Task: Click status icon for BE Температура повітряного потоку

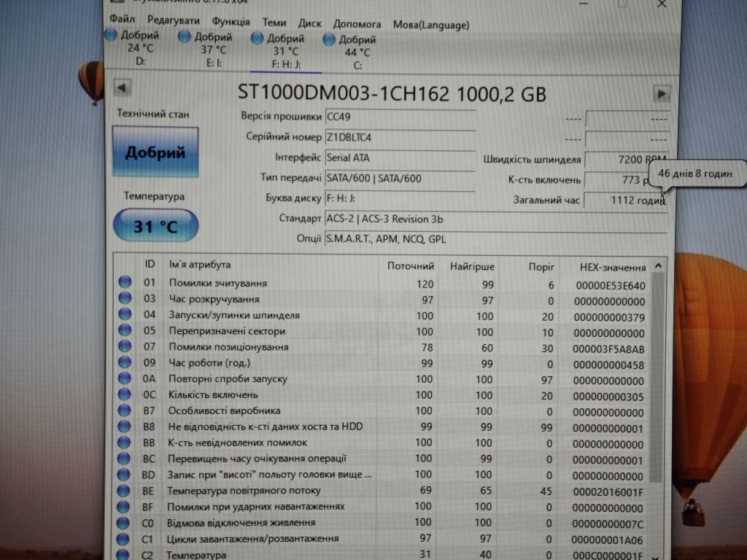Action: (x=123, y=491)
